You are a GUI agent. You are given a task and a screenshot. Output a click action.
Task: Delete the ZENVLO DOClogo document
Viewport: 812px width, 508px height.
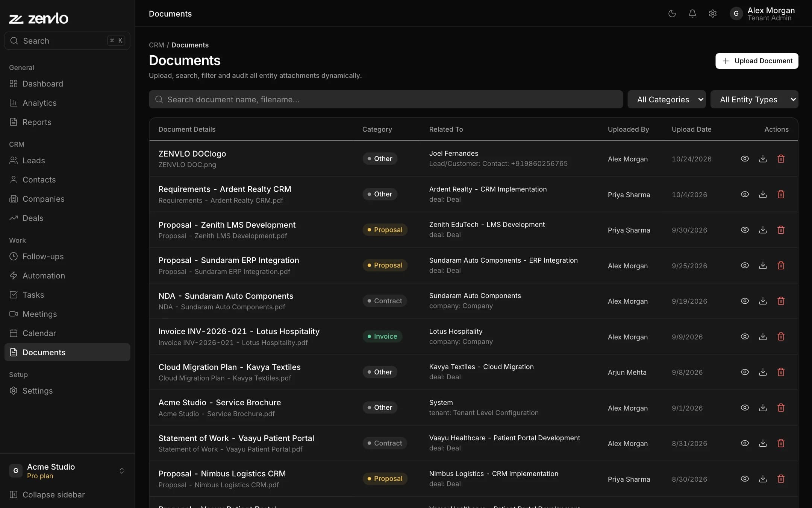point(781,159)
